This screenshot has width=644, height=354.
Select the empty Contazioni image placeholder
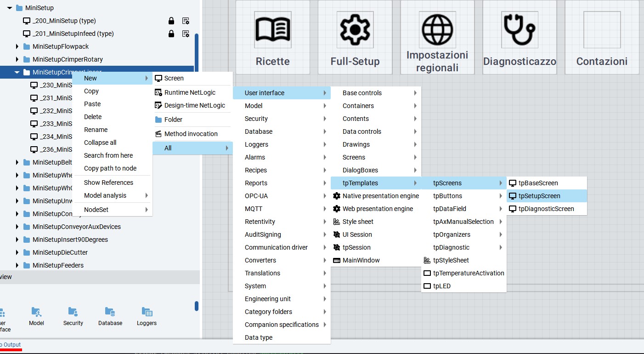coord(602,30)
